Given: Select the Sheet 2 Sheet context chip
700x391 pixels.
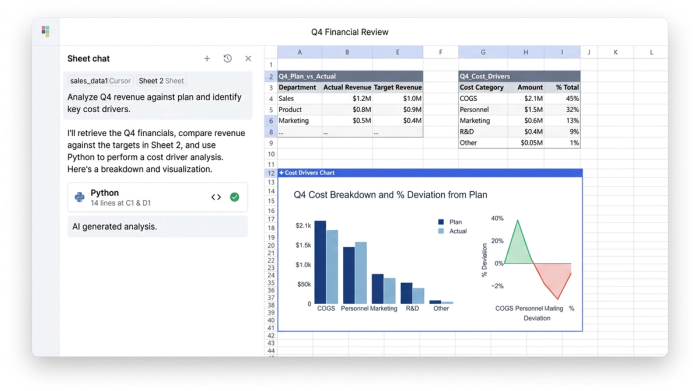Looking at the screenshot, I should tap(161, 81).
